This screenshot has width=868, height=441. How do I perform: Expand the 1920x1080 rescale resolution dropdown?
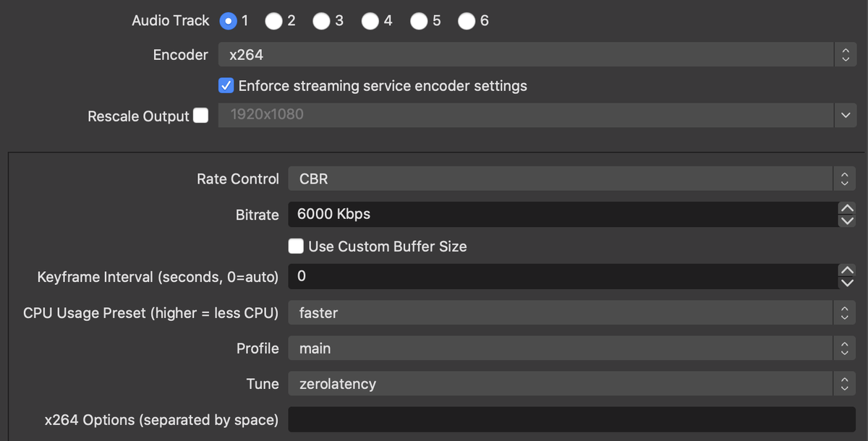click(845, 115)
